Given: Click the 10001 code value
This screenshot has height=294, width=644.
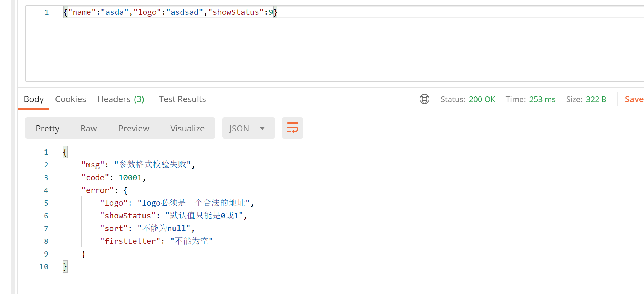Looking at the screenshot, I should point(130,178).
